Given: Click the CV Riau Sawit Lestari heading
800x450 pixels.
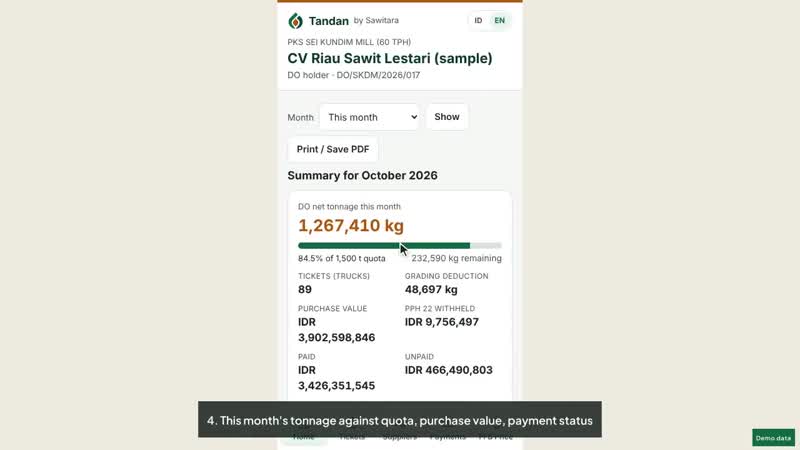Looking at the screenshot, I should pos(390,58).
